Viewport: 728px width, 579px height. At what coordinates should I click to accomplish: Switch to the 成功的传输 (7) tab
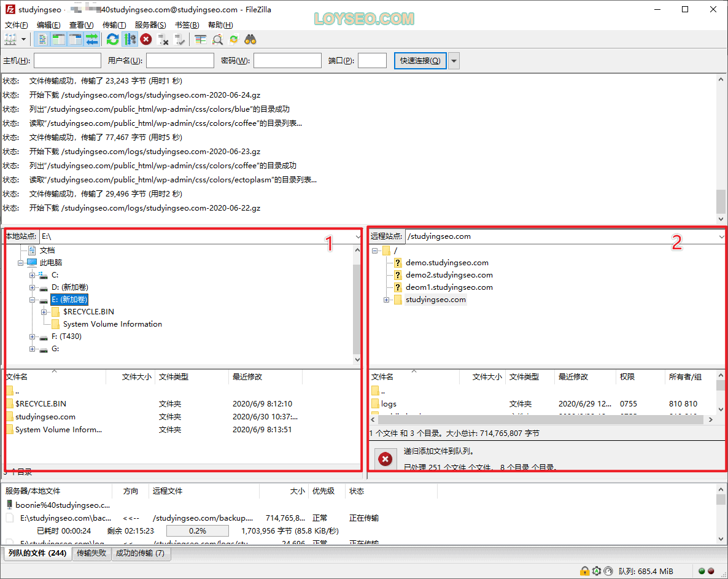click(140, 553)
